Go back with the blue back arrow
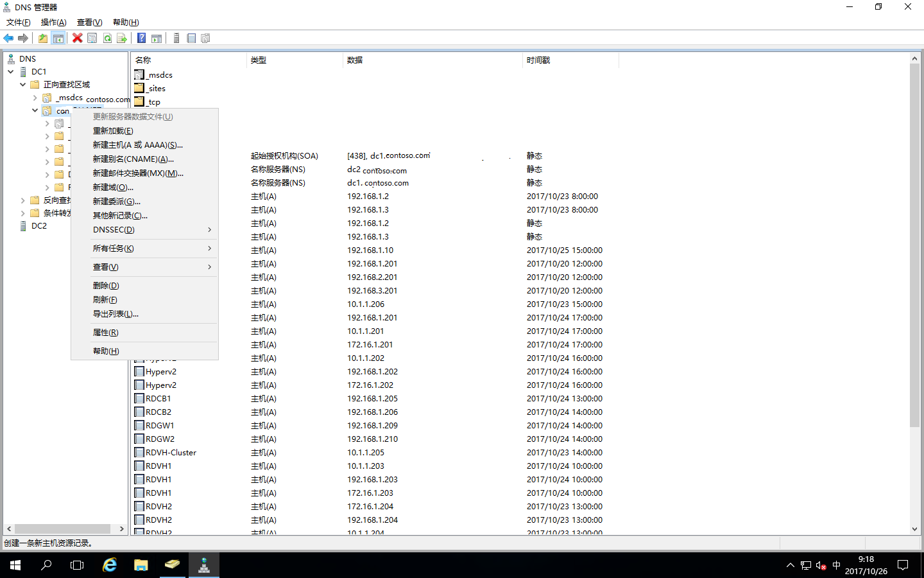This screenshot has width=924, height=578. pos(8,39)
